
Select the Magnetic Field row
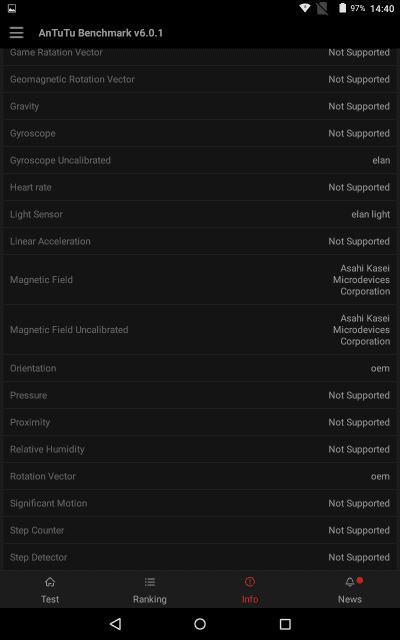(200, 280)
